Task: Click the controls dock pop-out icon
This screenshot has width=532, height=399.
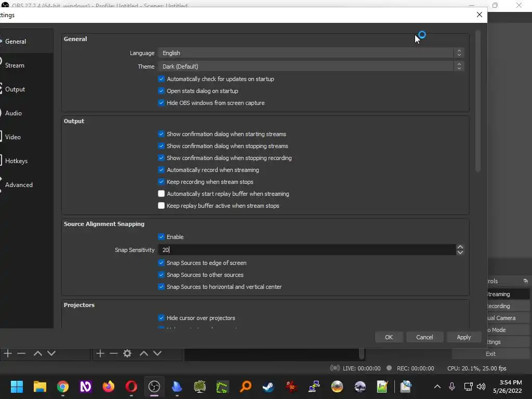Action: tap(526, 281)
